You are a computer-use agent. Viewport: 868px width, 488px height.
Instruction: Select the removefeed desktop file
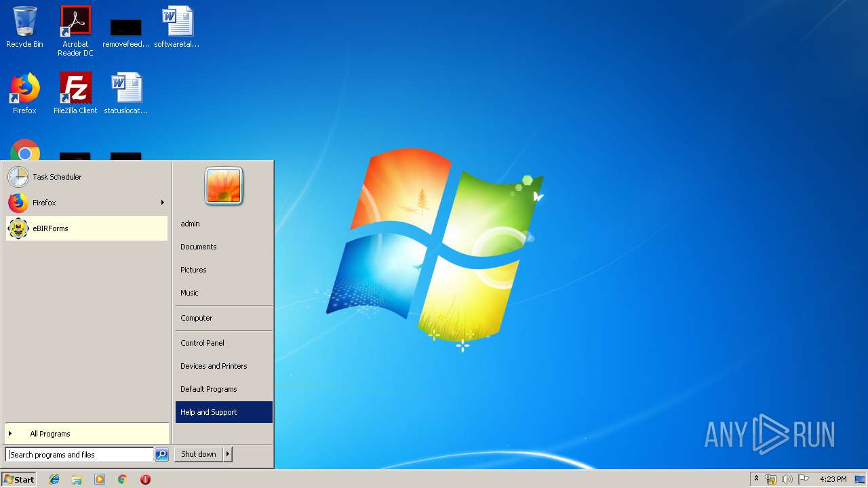(126, 31)
